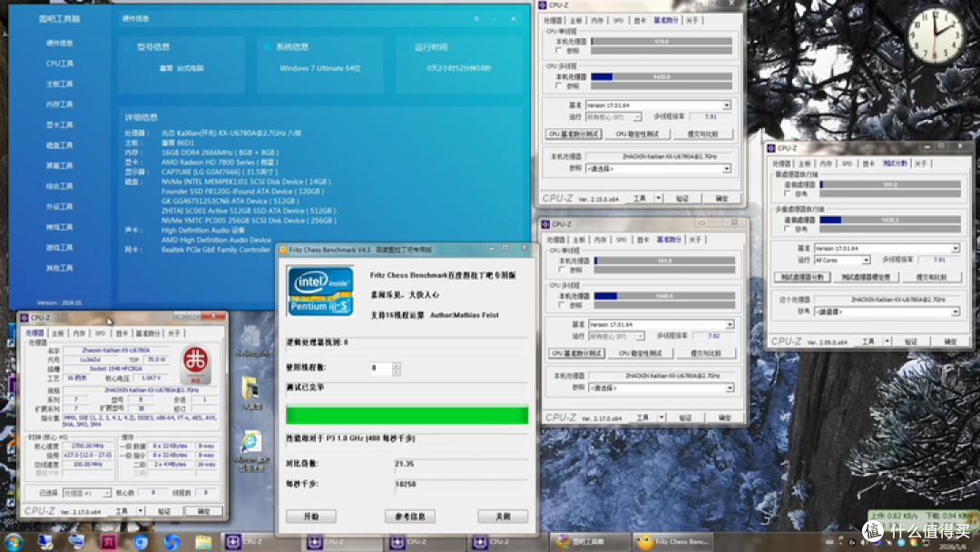The image size is (980, 552).
Task: Click thread count input field in Fritz Chess
Action: (380, 369)
